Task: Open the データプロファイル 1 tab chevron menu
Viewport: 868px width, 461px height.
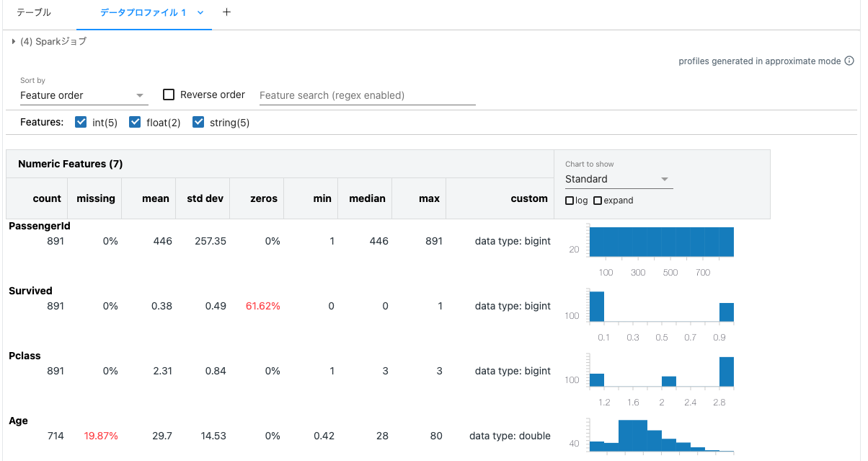Action: point(200,13)
